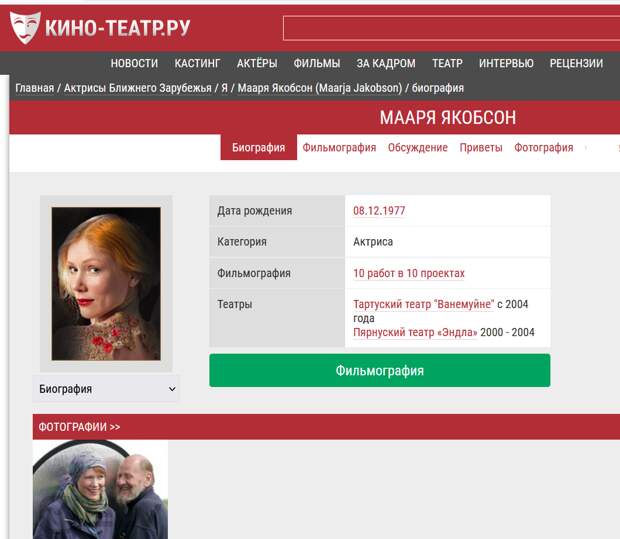Open birth date link 08.12.1977
The width and height of the screenshot is (620, 539).
379,211
